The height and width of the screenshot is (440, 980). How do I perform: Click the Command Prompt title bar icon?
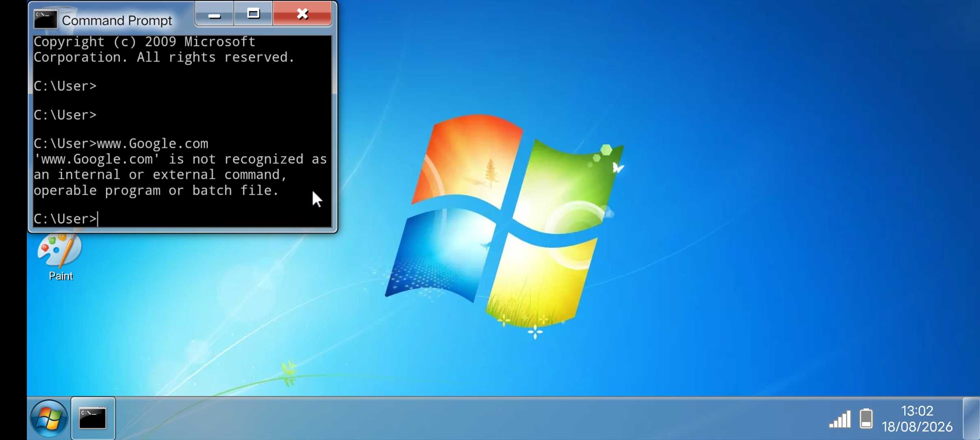[45, 20]
